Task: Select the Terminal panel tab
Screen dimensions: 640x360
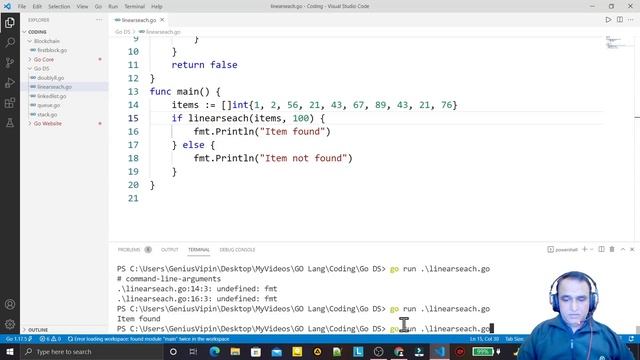Action: click(x=199, y=249)
